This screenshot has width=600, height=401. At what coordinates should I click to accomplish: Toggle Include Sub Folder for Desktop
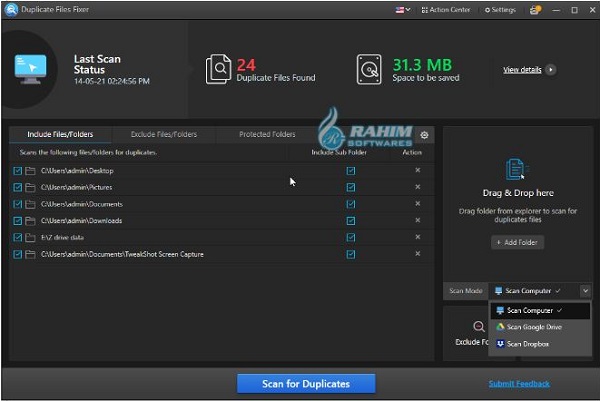pos(351,171)
